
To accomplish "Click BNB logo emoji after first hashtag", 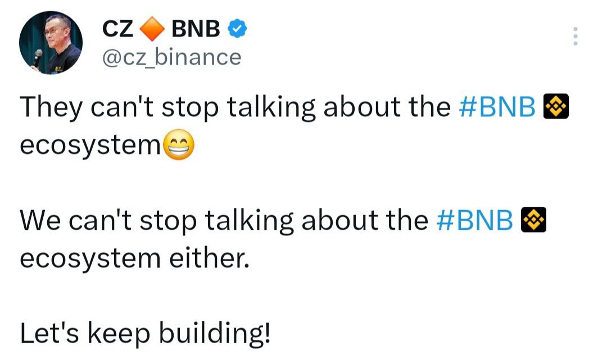I will tap(556, 107).
